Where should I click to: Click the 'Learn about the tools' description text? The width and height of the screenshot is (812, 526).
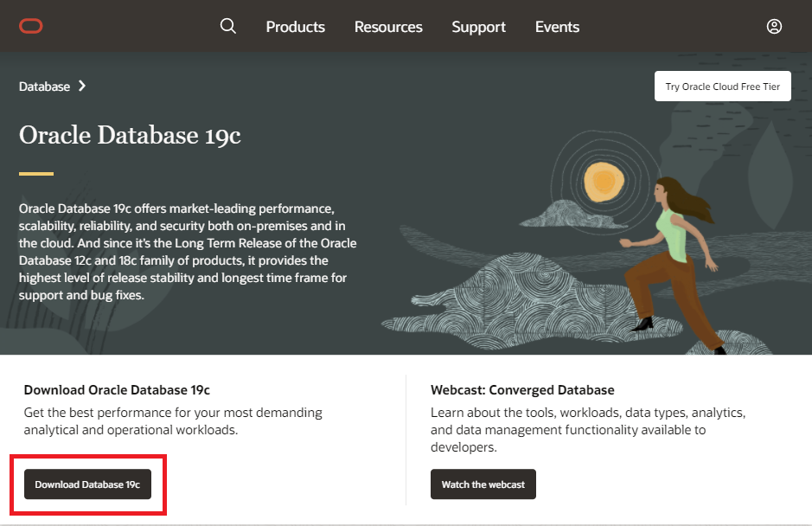point(588,430)
